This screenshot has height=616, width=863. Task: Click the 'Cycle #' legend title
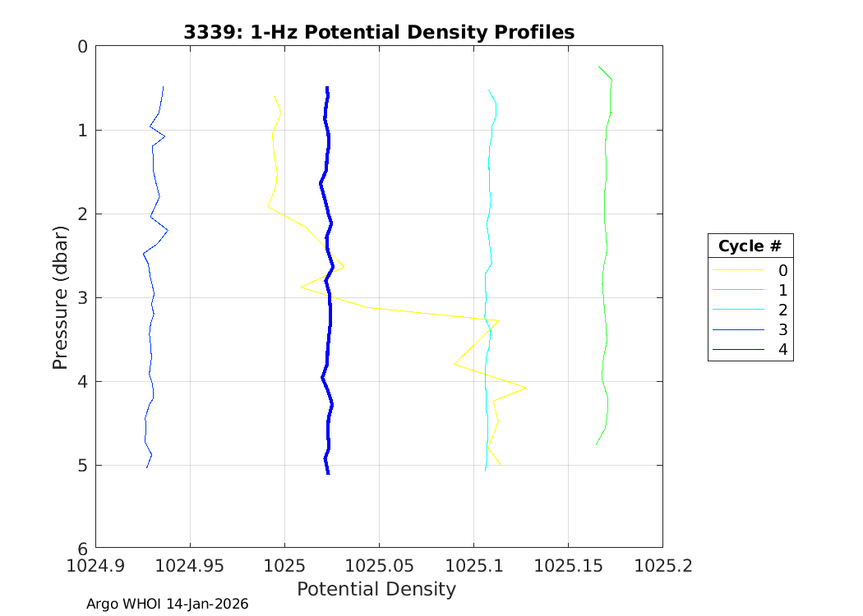pyautogui.click(x=750, y=246)
